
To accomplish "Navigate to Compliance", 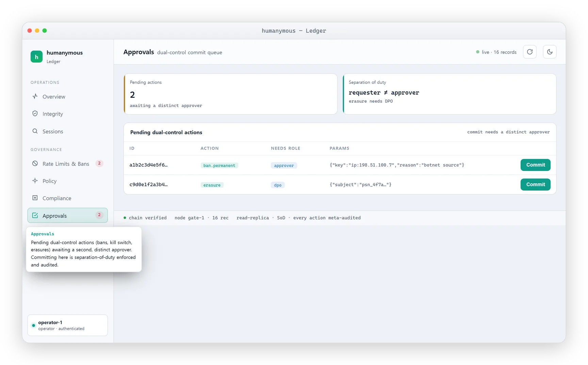I will (68, 198).
